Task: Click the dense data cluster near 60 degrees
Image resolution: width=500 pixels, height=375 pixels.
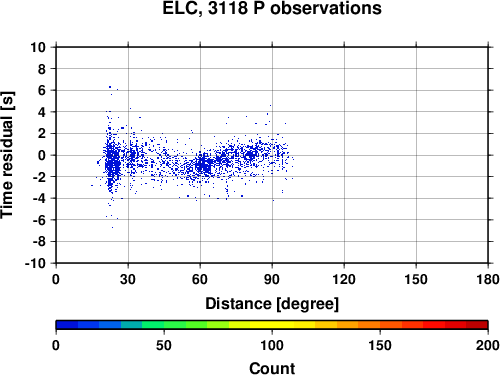Action: pyautogui.click(x=204, y=165)
